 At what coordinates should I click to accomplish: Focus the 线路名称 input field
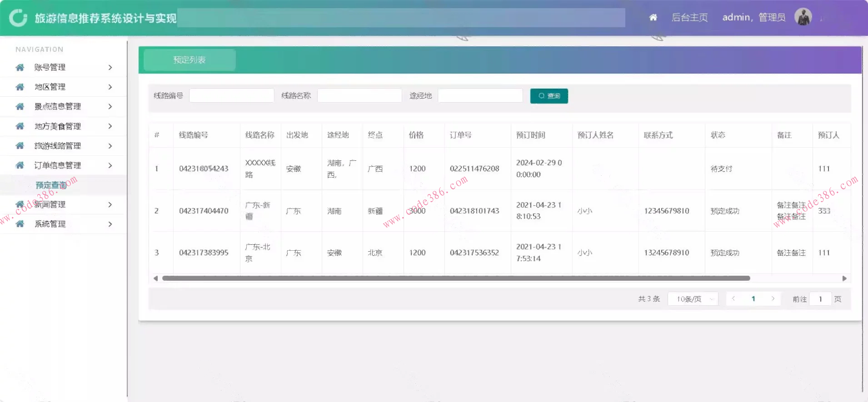pos(359,95)
